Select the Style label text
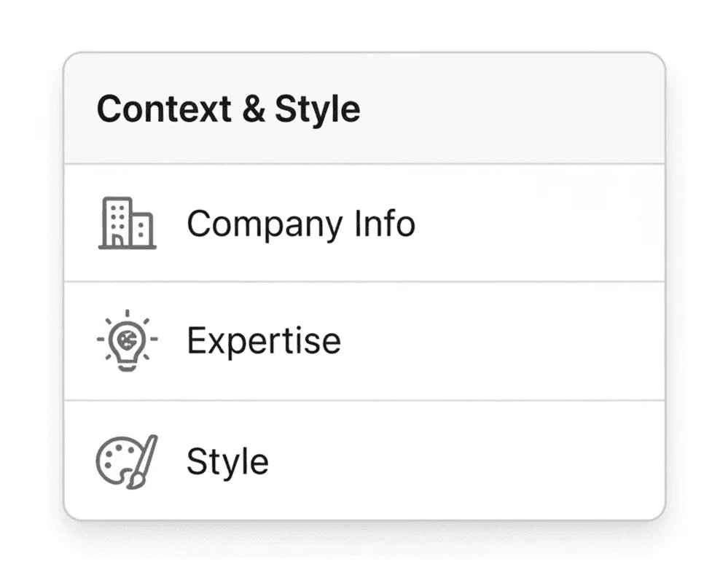 [226, 460]
